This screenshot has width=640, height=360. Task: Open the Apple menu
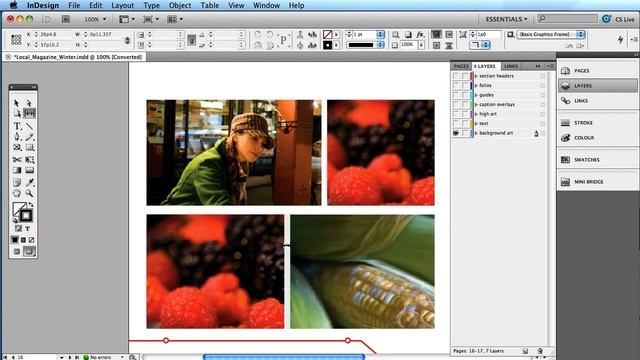[13, 5]
